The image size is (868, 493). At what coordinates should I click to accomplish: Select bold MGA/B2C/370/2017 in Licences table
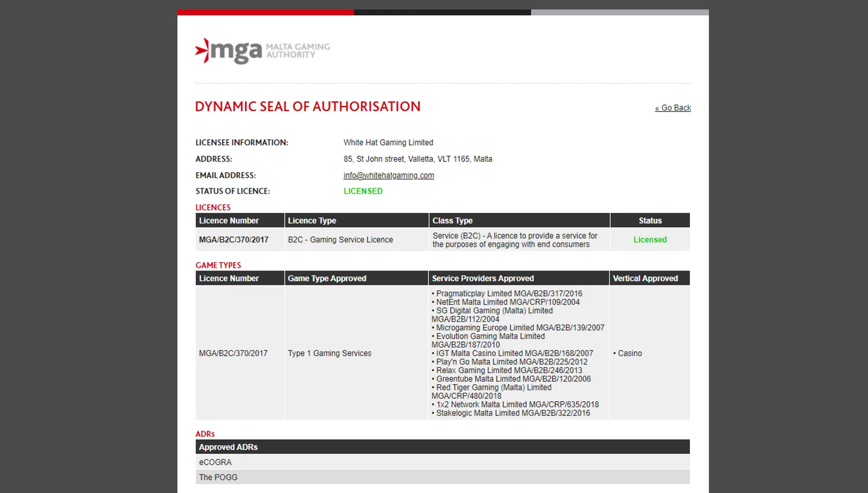pyautogui.click(x=234, y=240)
